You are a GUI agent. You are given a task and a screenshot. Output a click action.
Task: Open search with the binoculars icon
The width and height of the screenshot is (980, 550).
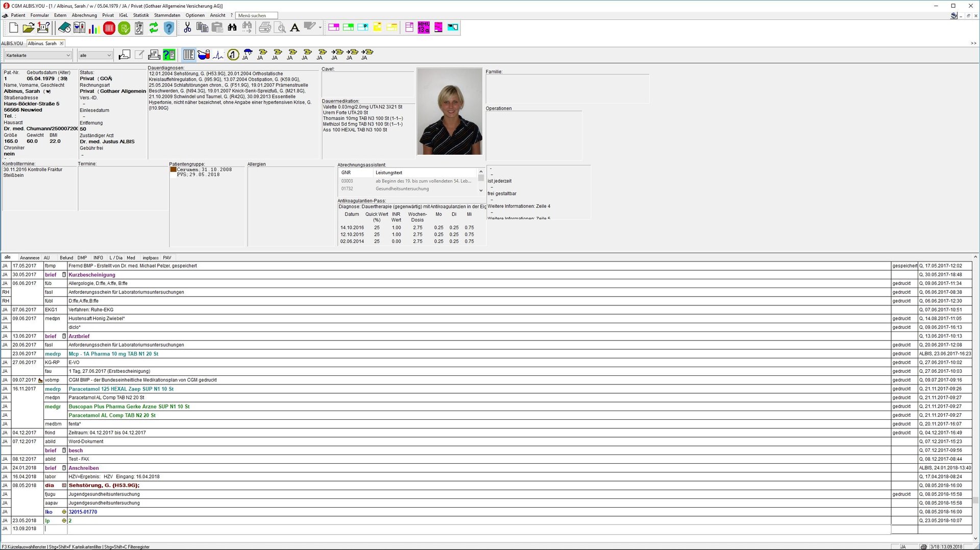(232, 28)
